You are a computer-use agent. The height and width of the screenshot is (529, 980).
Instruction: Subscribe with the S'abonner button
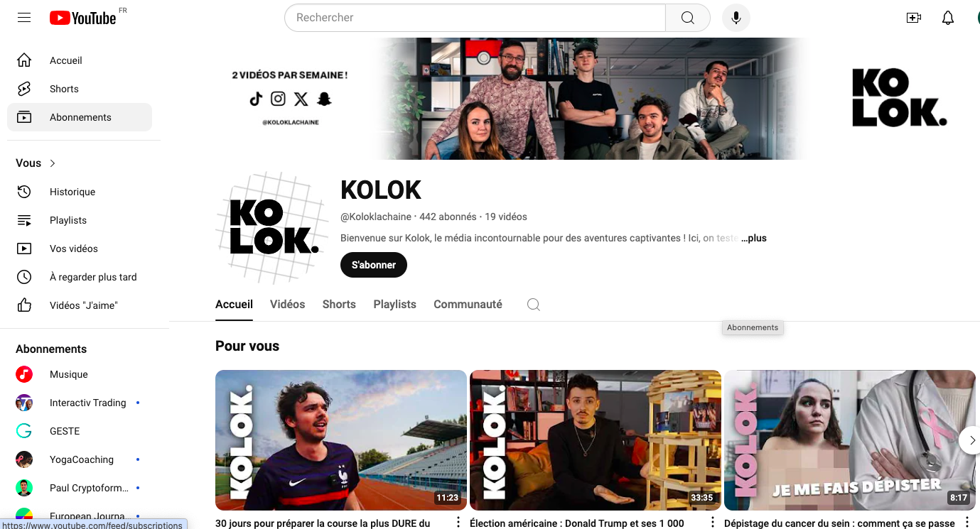click(374, 265)
